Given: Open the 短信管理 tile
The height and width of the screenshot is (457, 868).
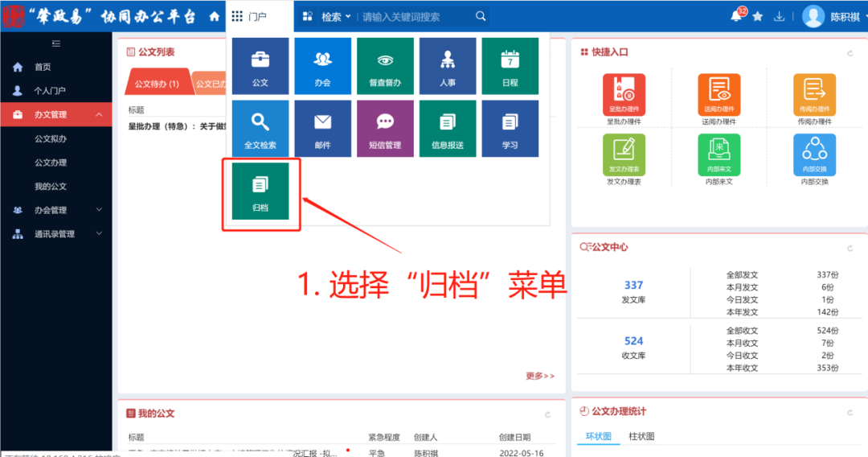Looking at the screenshot, I should [385, 129].
